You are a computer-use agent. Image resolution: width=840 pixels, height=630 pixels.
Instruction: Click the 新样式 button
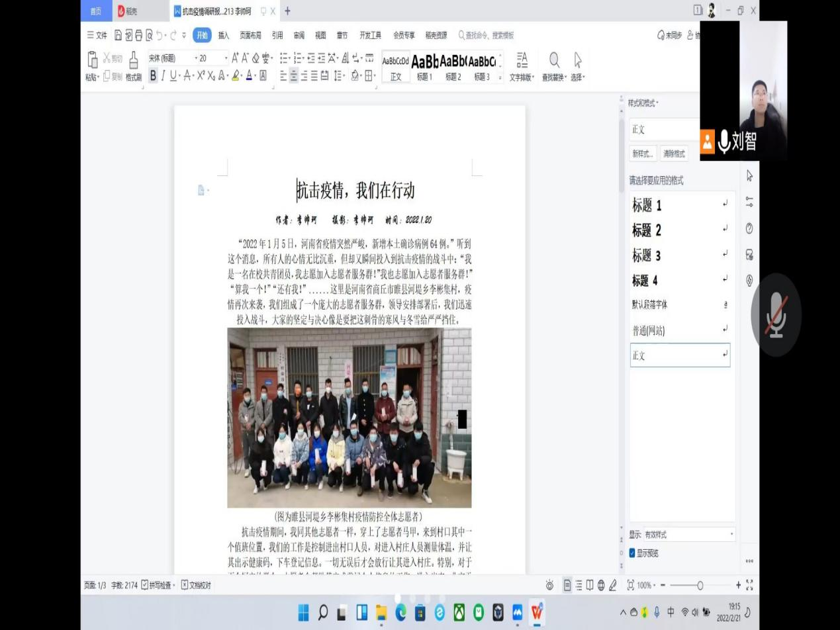point(642,154)
